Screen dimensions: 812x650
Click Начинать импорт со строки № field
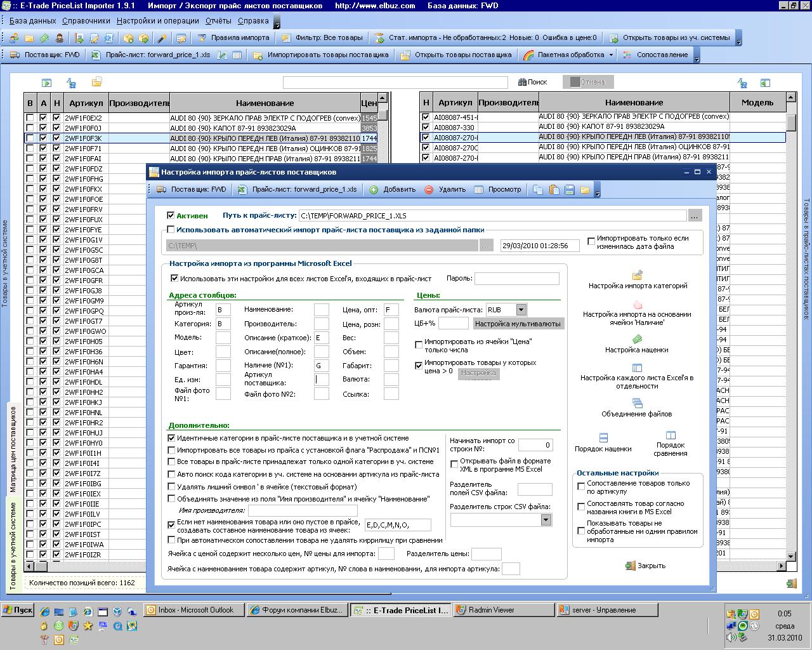(535, 445)
